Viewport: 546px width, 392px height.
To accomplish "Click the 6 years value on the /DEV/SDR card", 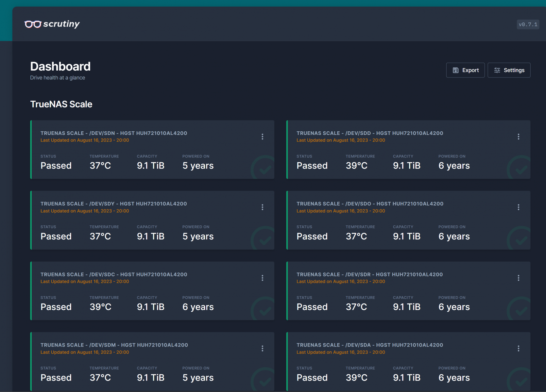I will pos(454,307).
